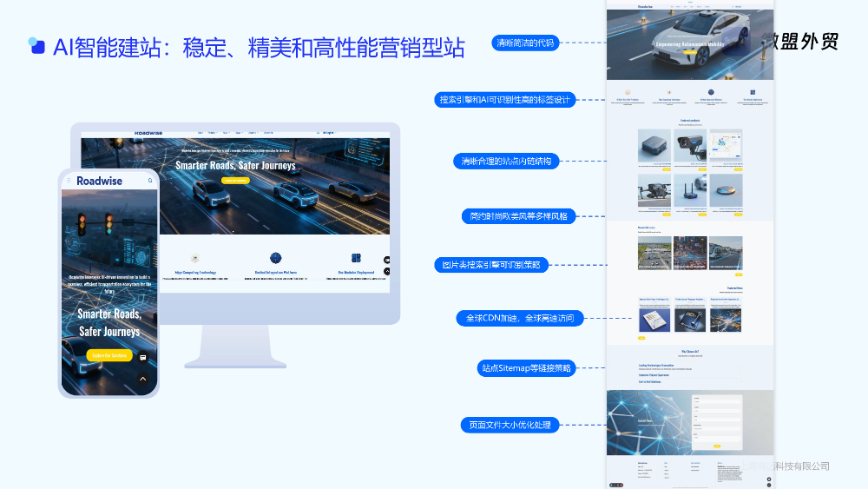Click the first input field of contact form
This screenshot has width=868, height=489.
(x=717, y=402)
